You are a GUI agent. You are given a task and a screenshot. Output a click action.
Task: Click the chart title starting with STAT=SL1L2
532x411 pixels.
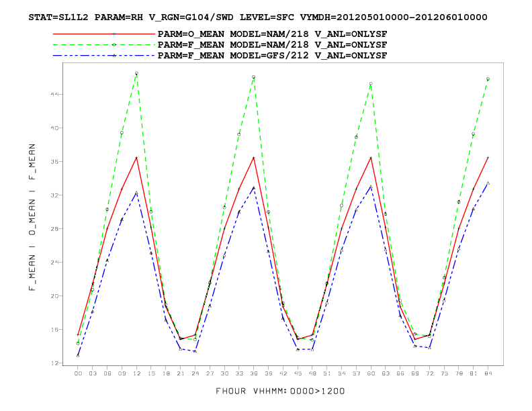(x=258, y=17)
